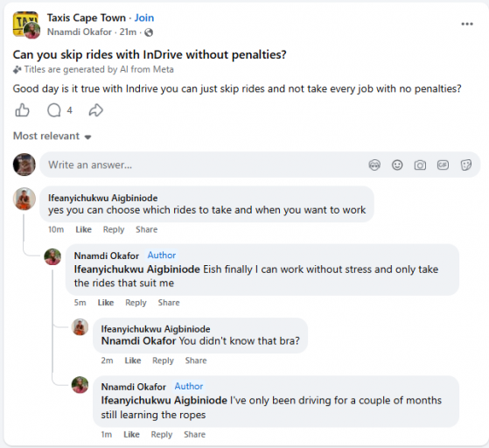Open the emoji picker in answer box
Image resolution: width=489 pixels, height=448 pixels.
[x=397, y=164]
